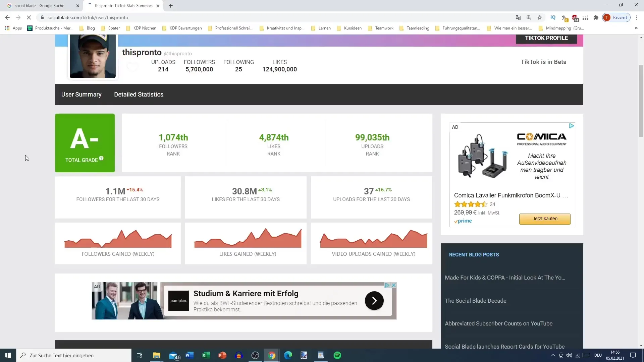Click the 4,874th likes rank value
Image resolution: width=644 pixels, height=362 pixels.
coord(274,137)
